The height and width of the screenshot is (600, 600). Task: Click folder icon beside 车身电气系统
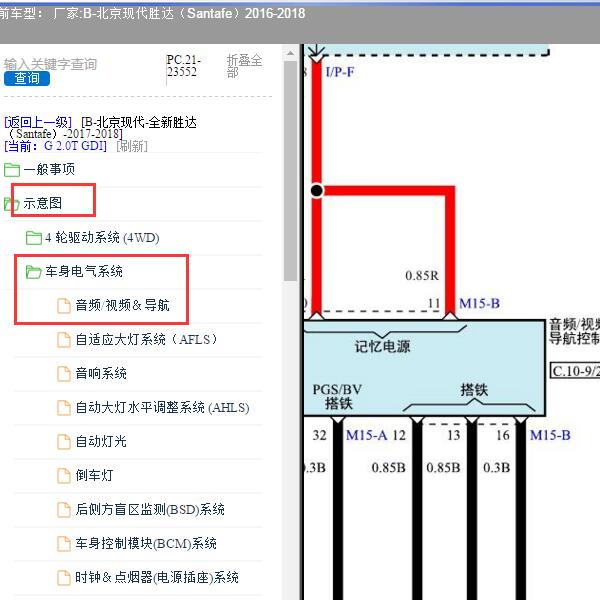coord(33,272)
